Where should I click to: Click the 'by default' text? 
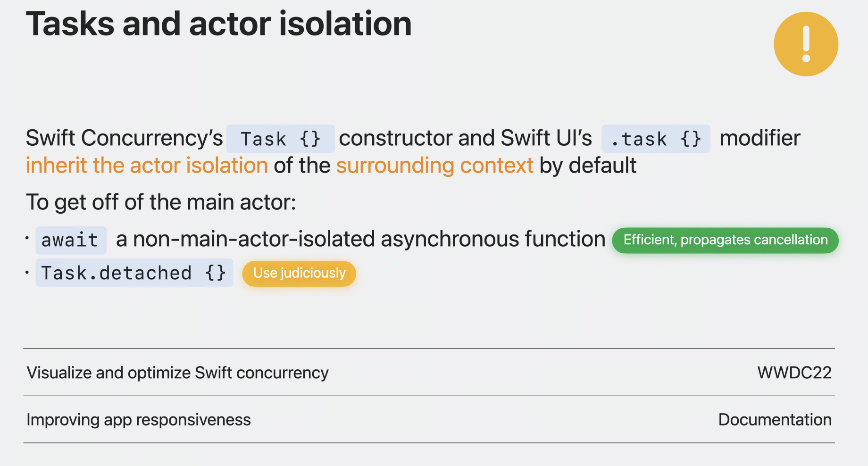tap(588, 166)
